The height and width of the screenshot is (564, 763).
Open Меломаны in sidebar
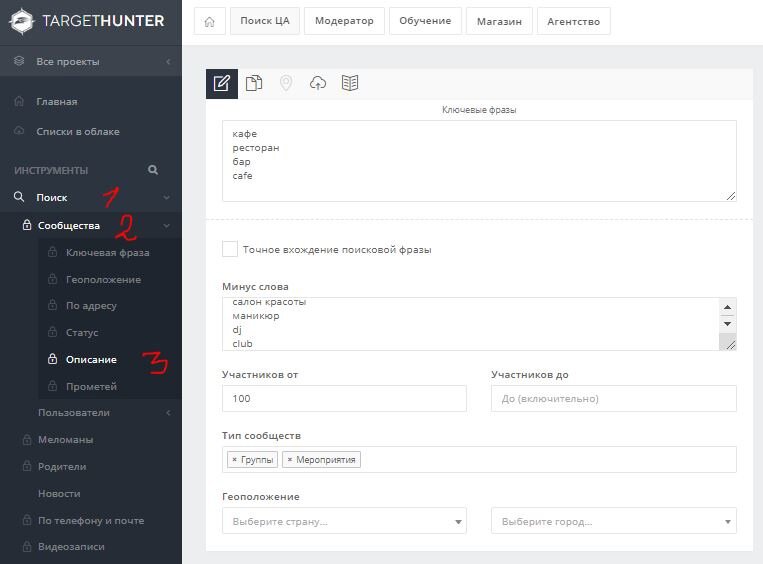tap(66, 439)
